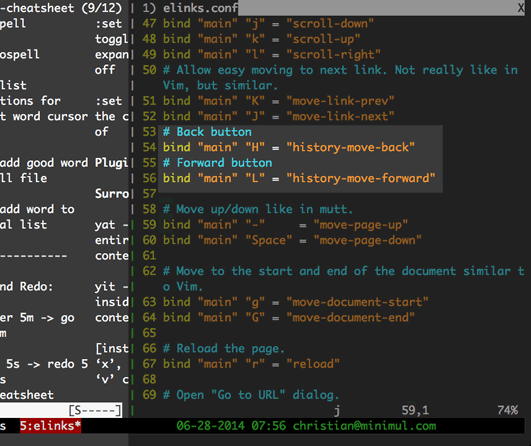This screenshot has height=446, width=531.
Task: Click the 06-28-2014 07:56 date in tmux bar
Action: click(231, 426)
